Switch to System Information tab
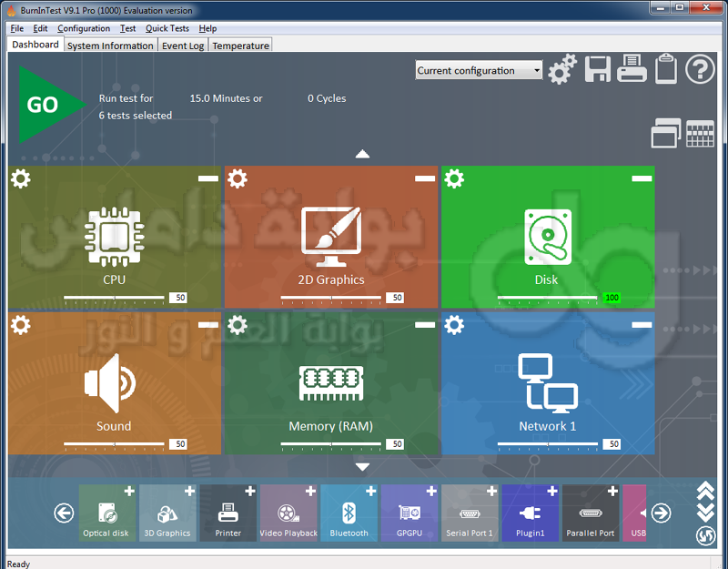This screenshot has height=569, width=728. tap(110, 46)
